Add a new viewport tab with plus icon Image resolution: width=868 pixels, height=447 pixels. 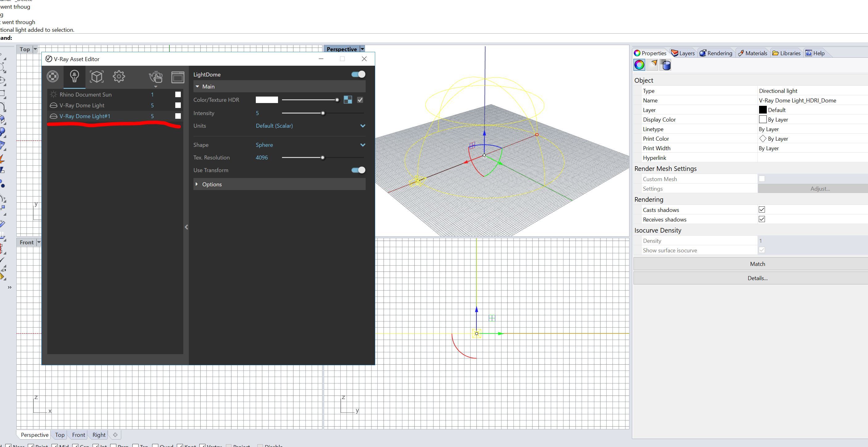[115, 435]
